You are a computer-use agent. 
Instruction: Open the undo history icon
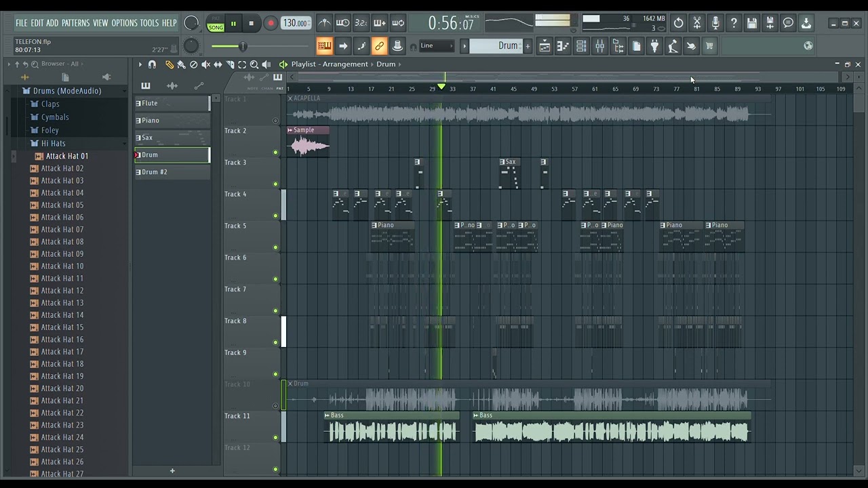[678, 23]
